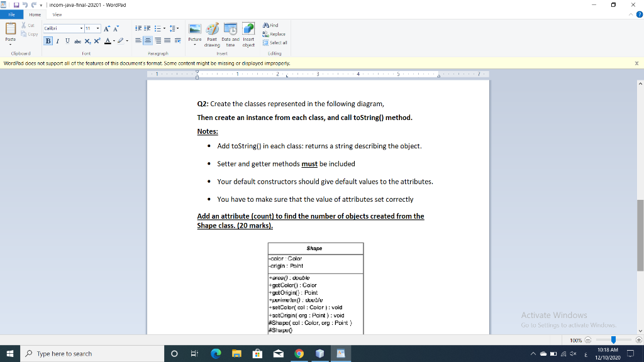Apply the text highlight color marker

121,41
